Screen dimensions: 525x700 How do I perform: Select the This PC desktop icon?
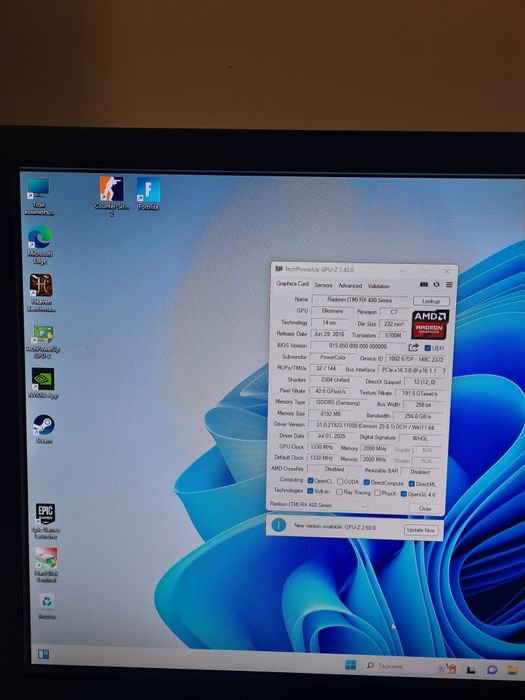38,196
